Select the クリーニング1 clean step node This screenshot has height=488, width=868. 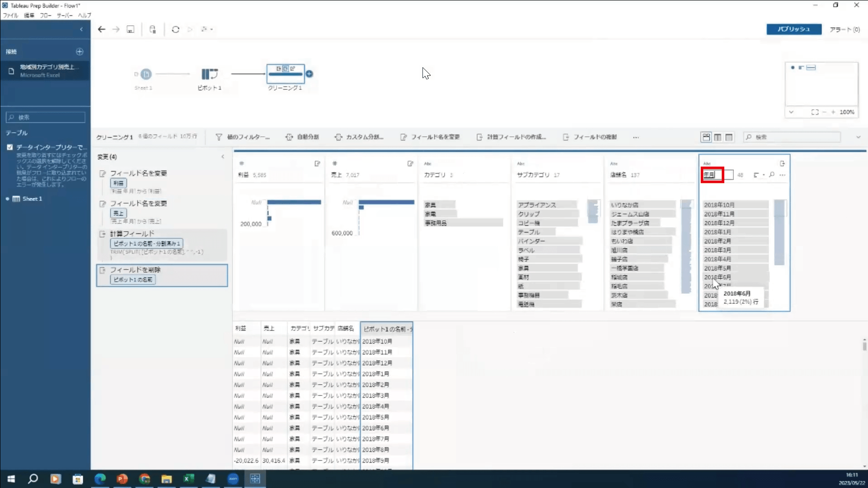click(286, 74)
